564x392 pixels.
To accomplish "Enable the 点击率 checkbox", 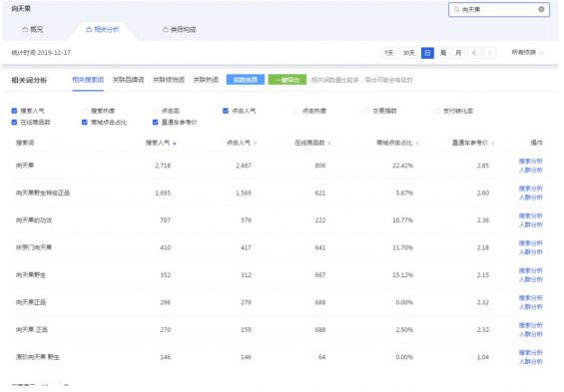I will tap(156, 111).
